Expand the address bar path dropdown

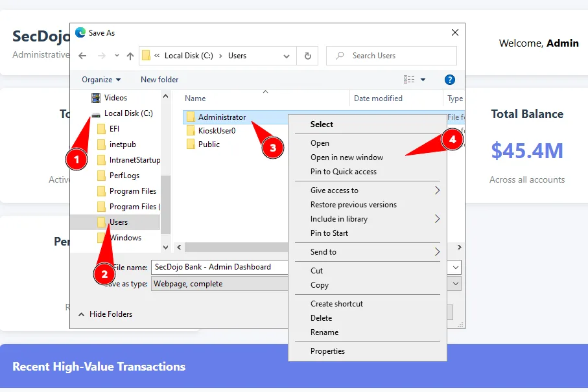coord(287,56)
